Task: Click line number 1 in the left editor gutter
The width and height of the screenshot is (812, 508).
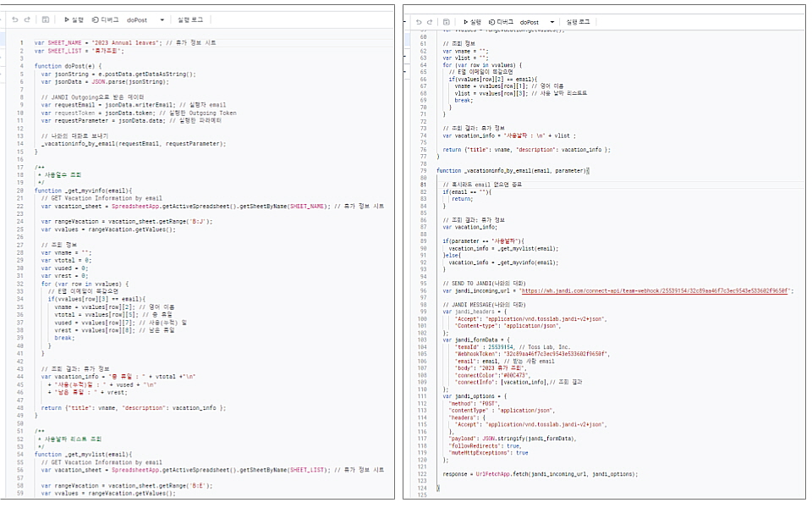Action: (x=21, y=42)
